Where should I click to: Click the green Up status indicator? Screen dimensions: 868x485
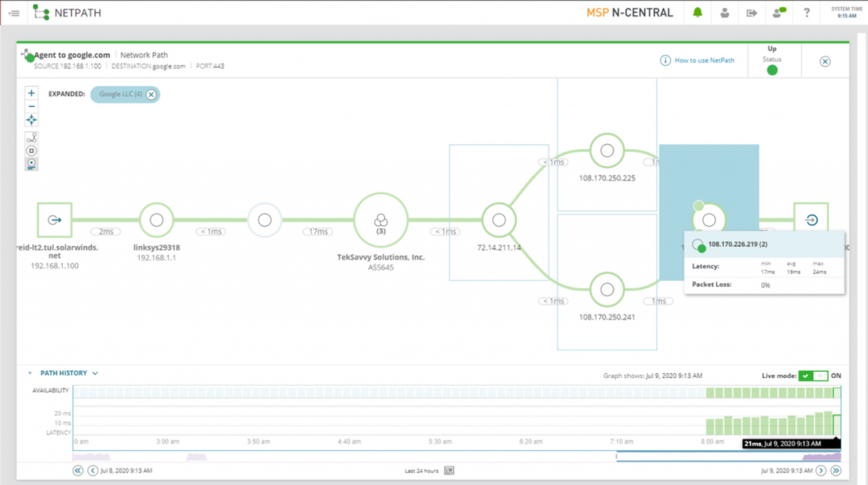coord(772,70)
